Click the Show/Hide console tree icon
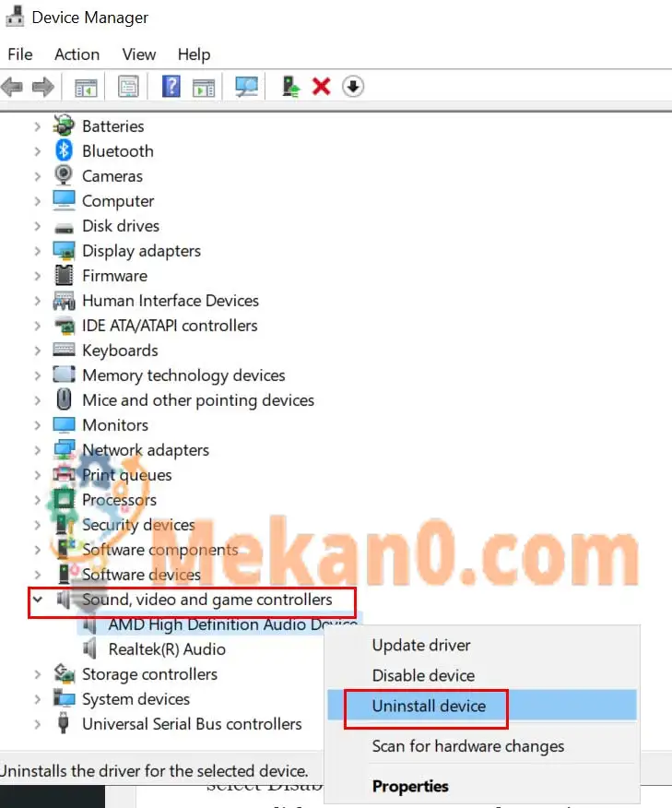Image resolution: width=672 pixels, height=808 pixels. click(x=86, y=87)
